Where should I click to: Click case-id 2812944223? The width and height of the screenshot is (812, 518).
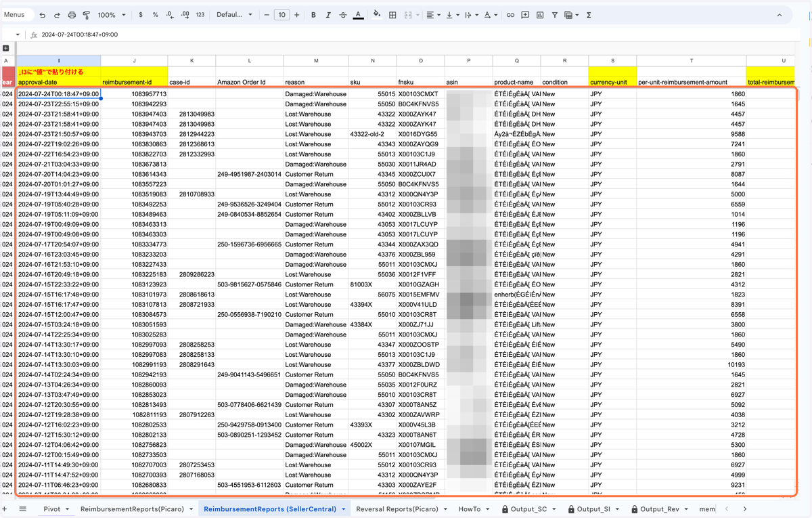(x=191, y=134)
